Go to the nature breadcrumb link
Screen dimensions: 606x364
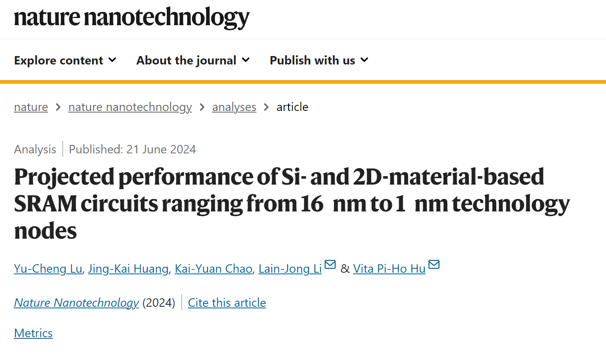[31, 107]
